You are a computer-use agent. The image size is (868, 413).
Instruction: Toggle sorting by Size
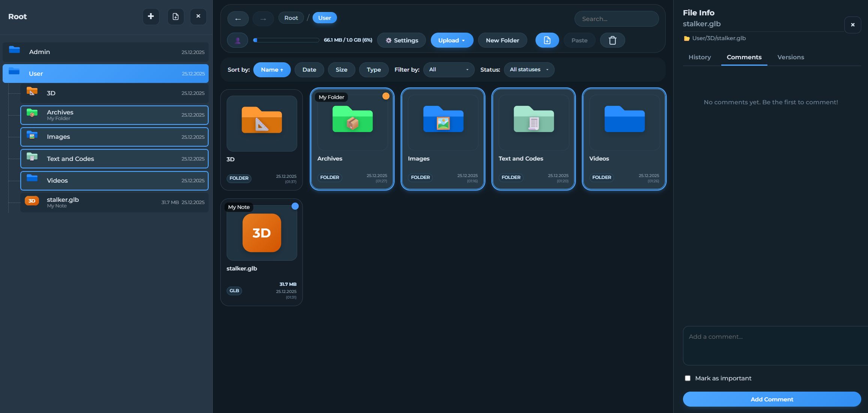[341, 70]
